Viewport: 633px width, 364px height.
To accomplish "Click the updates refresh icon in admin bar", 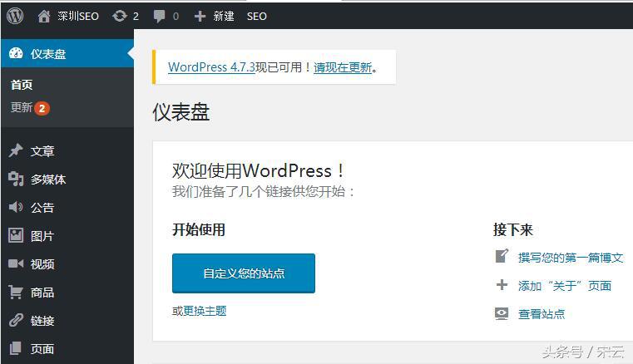I will (x=120, y=16).
